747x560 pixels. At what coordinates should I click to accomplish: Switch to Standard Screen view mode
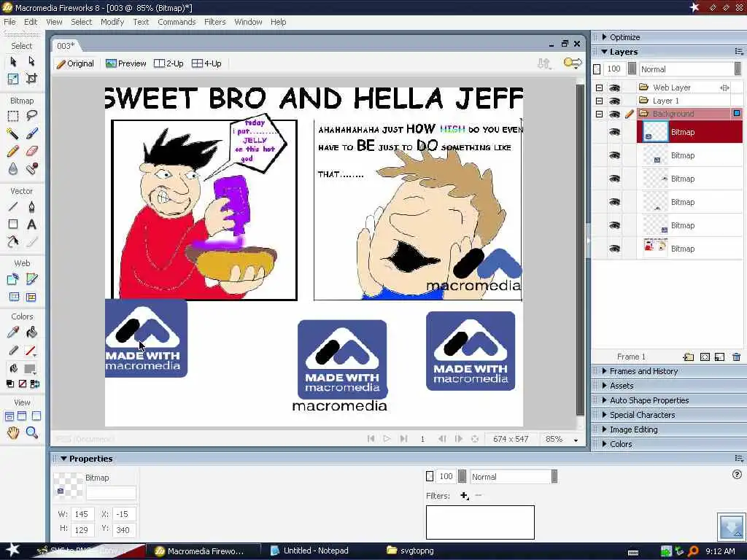pos(9,416)
